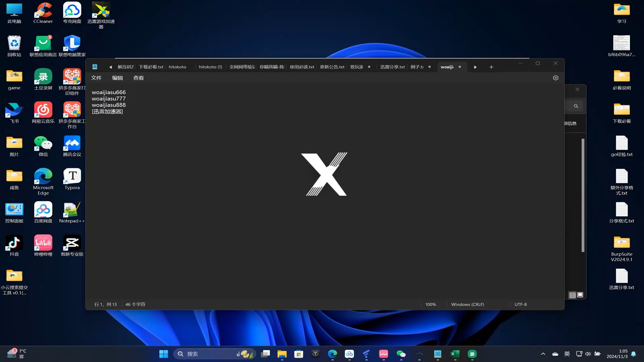Select 剪映专业版 desktop icon

(x=72, y=246)
